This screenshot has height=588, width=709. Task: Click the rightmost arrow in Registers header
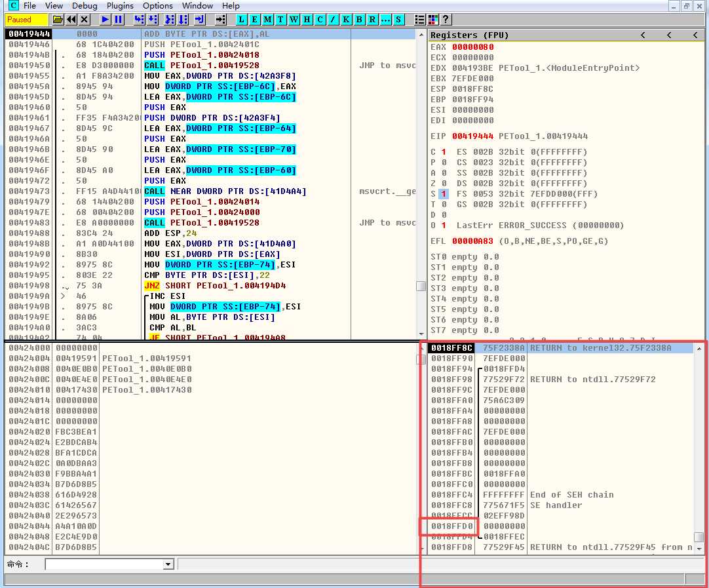click(x=695, y=35)
